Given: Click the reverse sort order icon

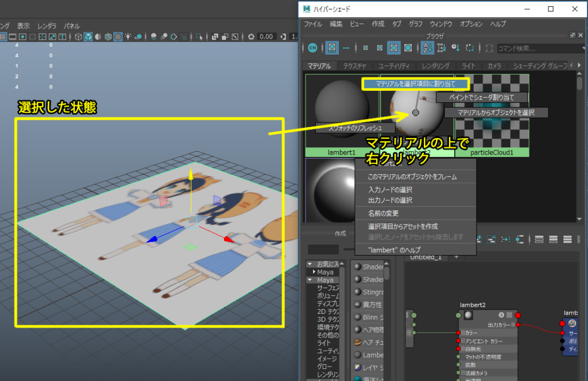Looking at the screenshot, I should pos(470,48).
